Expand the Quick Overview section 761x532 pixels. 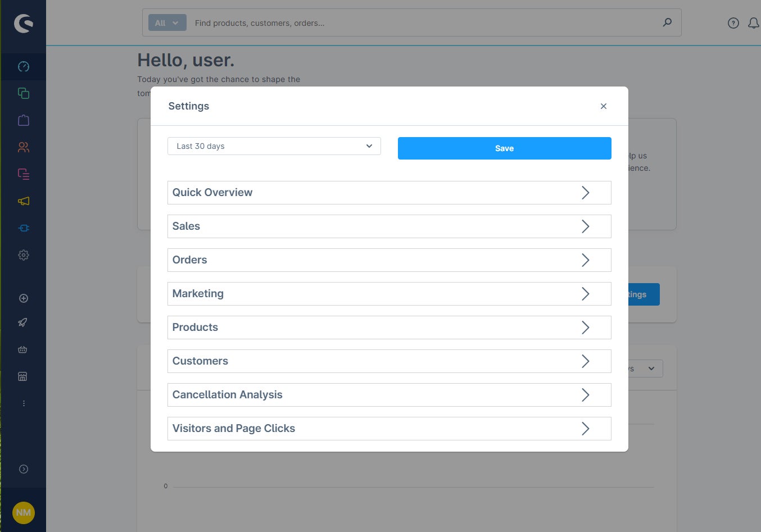click(x=389, y=193)
